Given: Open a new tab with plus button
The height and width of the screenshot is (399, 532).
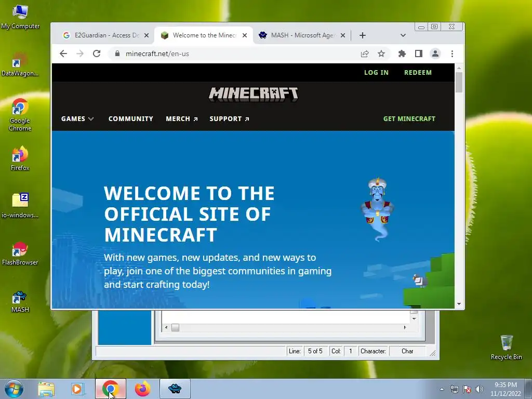Looking at the screenshot, I should (x=362, y=35).
